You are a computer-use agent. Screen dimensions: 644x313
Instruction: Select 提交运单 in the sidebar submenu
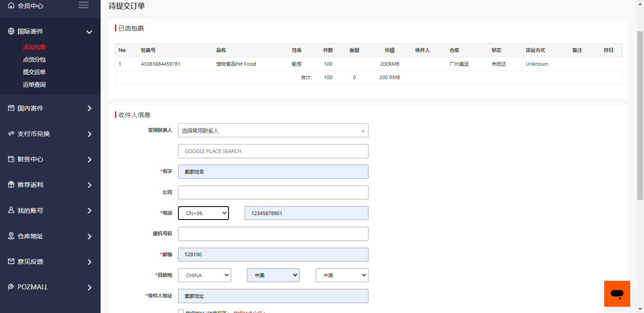[x=34, y=72]
